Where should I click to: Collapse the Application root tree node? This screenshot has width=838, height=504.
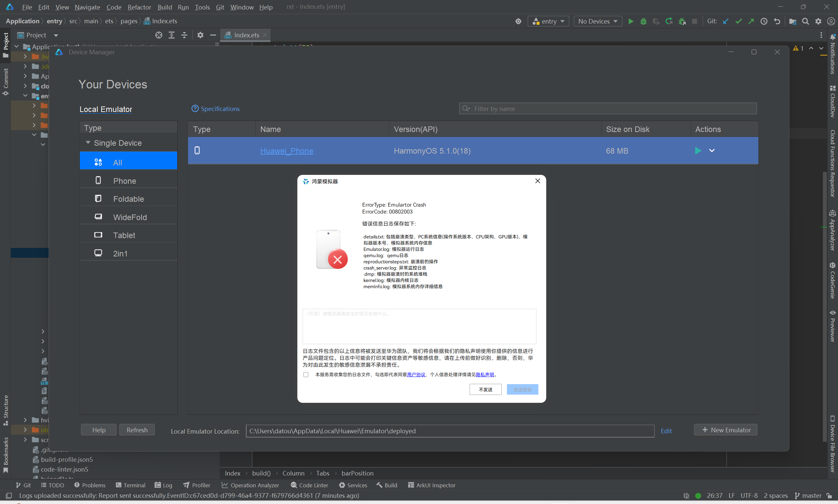click(17, 47)
